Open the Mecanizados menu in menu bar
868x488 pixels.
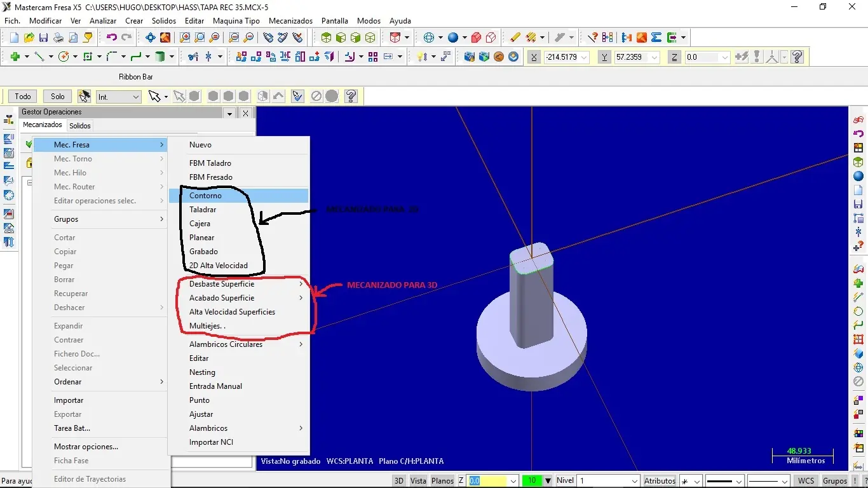[x=291, y=21]
